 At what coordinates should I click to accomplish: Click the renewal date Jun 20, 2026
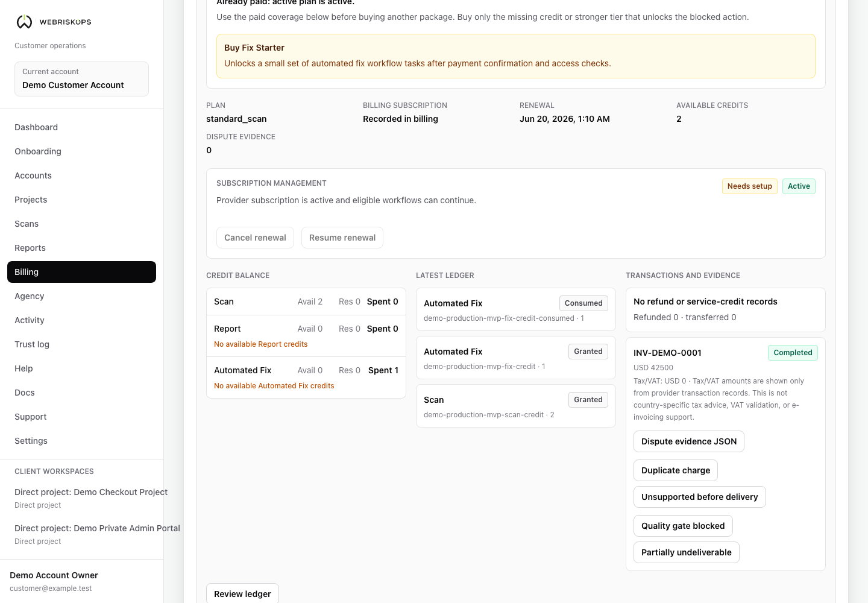tap(565, 119)
